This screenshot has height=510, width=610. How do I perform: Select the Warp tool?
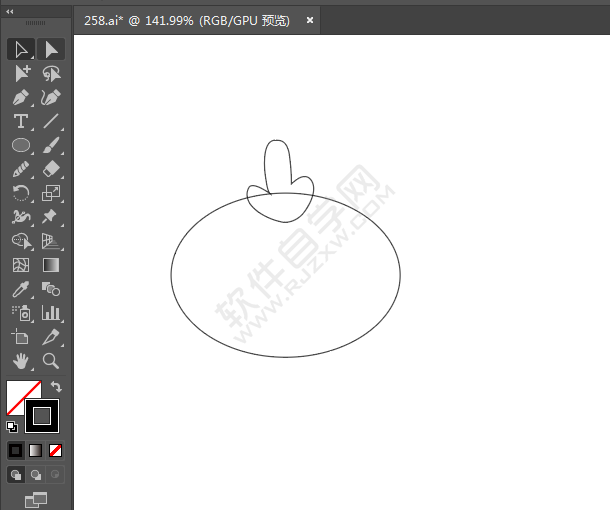[x=21, y=217]
